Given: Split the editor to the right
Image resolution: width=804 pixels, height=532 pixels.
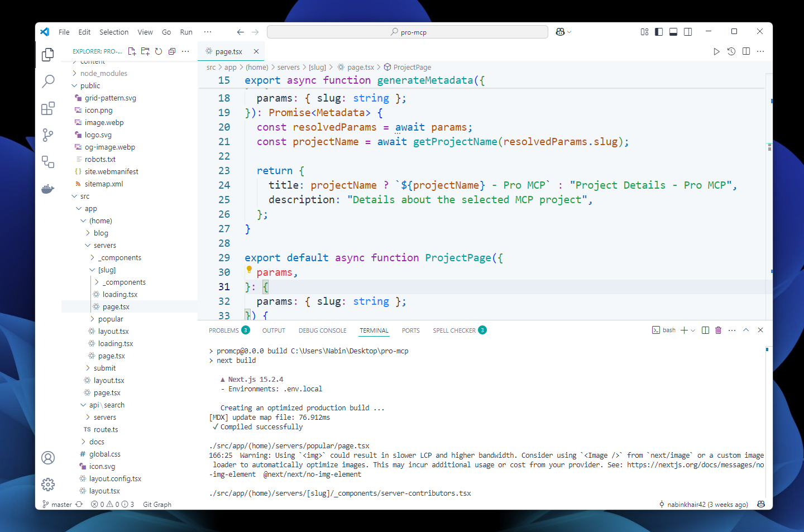Looking at the screenshot, I should [746, 51].
